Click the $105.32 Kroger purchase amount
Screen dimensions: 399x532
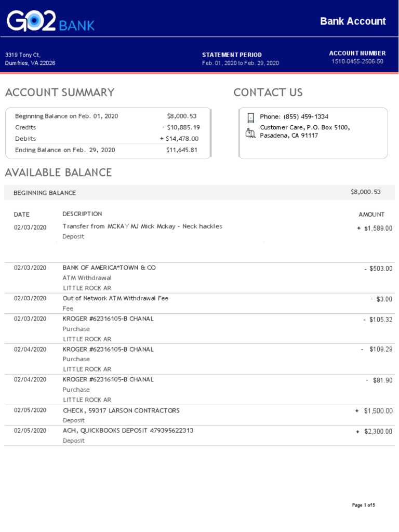pyautogui.click(x=380, y=320)
